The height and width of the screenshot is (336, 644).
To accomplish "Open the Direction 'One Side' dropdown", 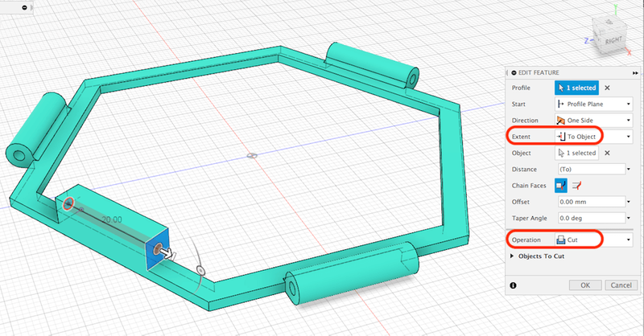I will coord(593,120).
